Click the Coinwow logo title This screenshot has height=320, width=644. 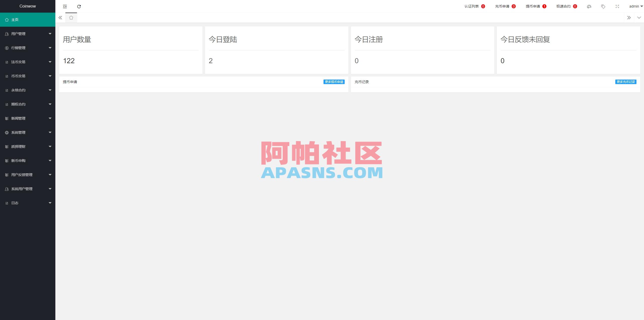click(x=28, y=6)
